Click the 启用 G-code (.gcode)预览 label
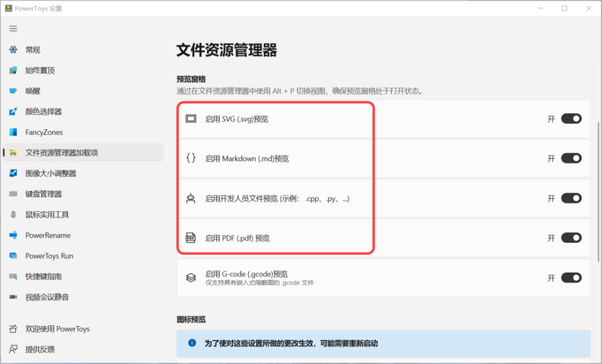This screenshot has width=602, height=364. click(246, 274)
